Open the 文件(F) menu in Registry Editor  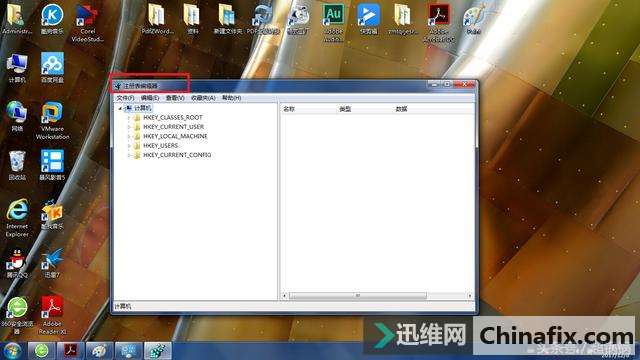tap(125, 98)
